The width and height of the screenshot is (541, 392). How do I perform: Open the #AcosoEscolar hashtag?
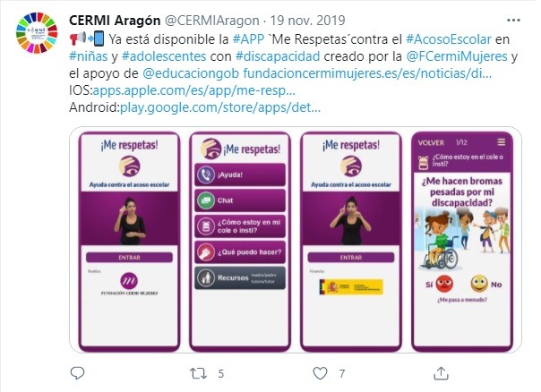[x=449, y=39]
